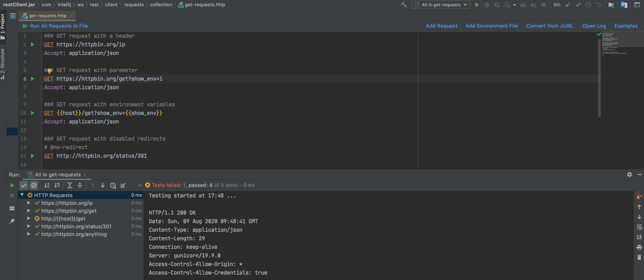Click the green Build hammer icon
The height and width of the screenshot is (280, 644).
pyautogui.click(x=404, y=5)
